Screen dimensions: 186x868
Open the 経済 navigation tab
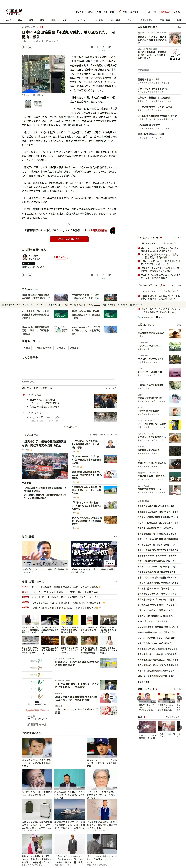(x=31, y=20)
